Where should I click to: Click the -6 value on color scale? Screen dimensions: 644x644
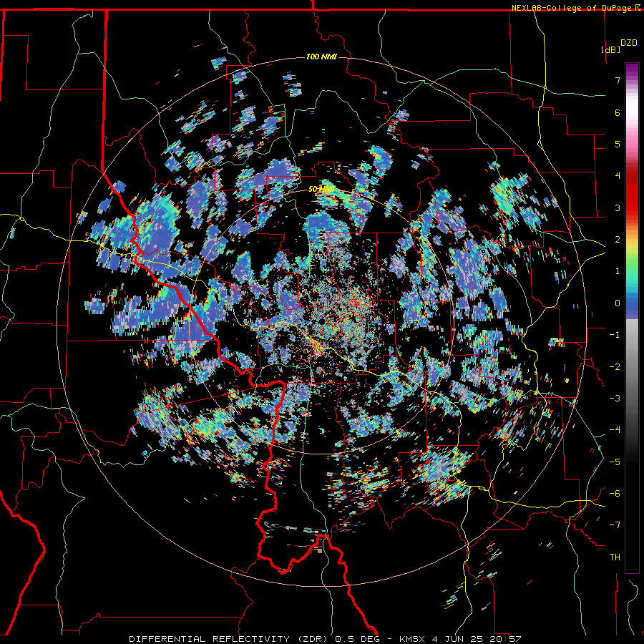click(x=615, y=494)
